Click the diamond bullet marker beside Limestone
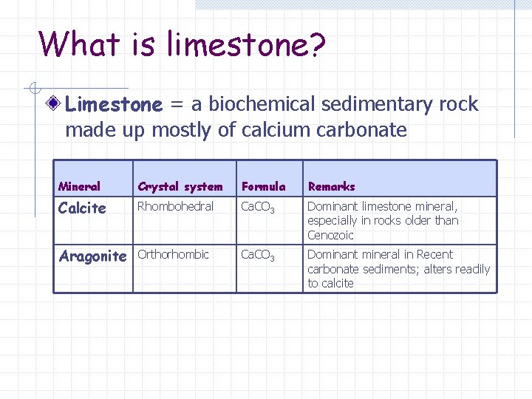Viewport: 532px width, 399px height. coord(53,103)
